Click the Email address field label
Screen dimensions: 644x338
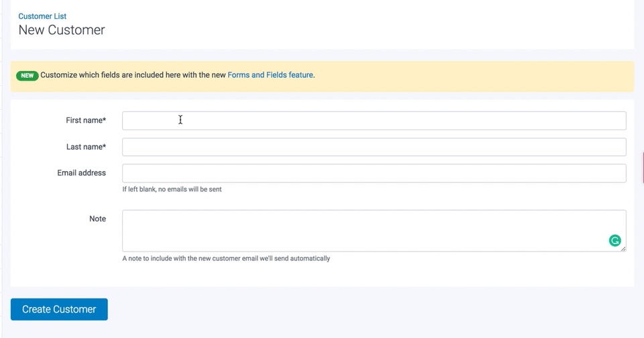[x=81, y=173]
